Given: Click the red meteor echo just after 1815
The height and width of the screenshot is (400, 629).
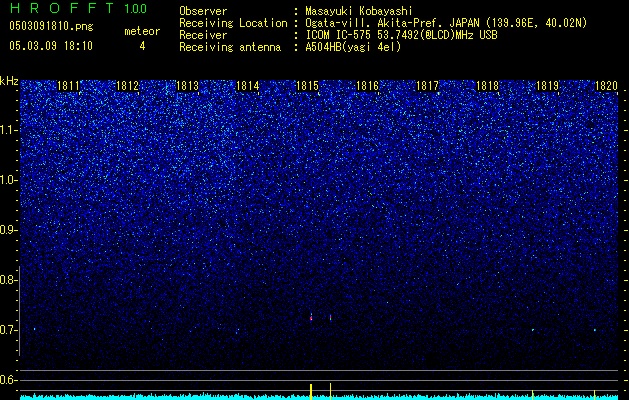Looking at the screenshot, I should pyautogui.click(x=311, y=317).
